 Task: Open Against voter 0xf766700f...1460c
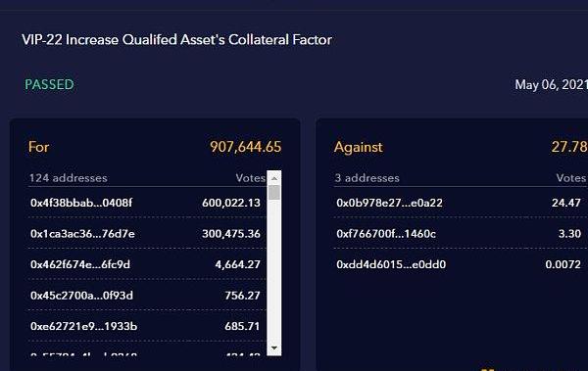[x=386, y=234]
